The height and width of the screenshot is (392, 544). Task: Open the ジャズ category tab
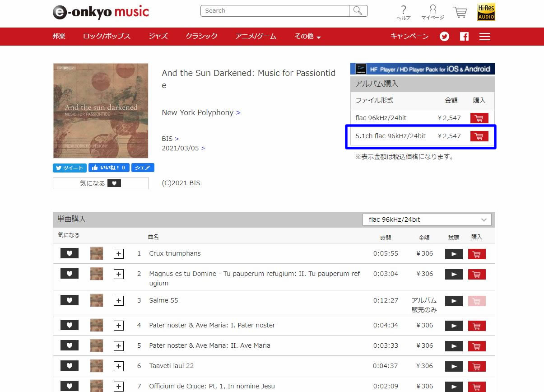[x=158, y=36]
